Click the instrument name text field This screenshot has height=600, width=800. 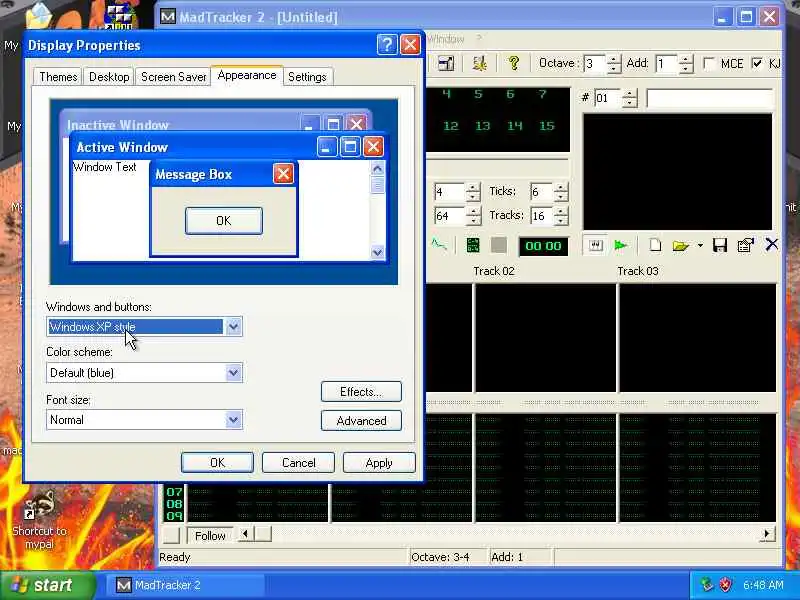[710, 98]
